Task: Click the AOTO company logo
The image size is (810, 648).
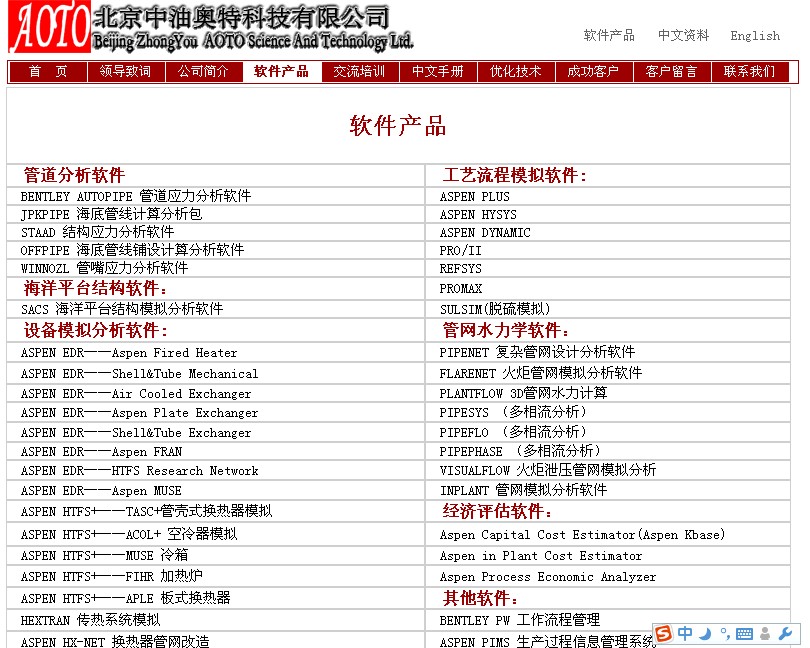Action: [x=49, y=26]
